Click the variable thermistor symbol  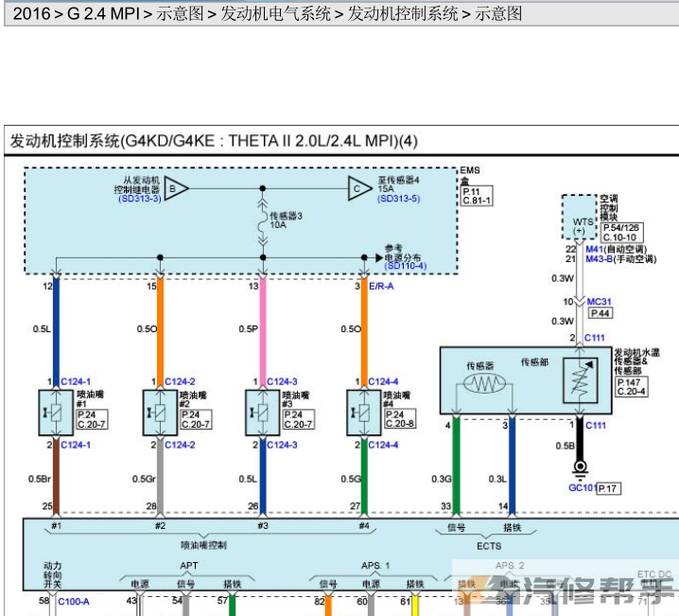pos(581,380)
